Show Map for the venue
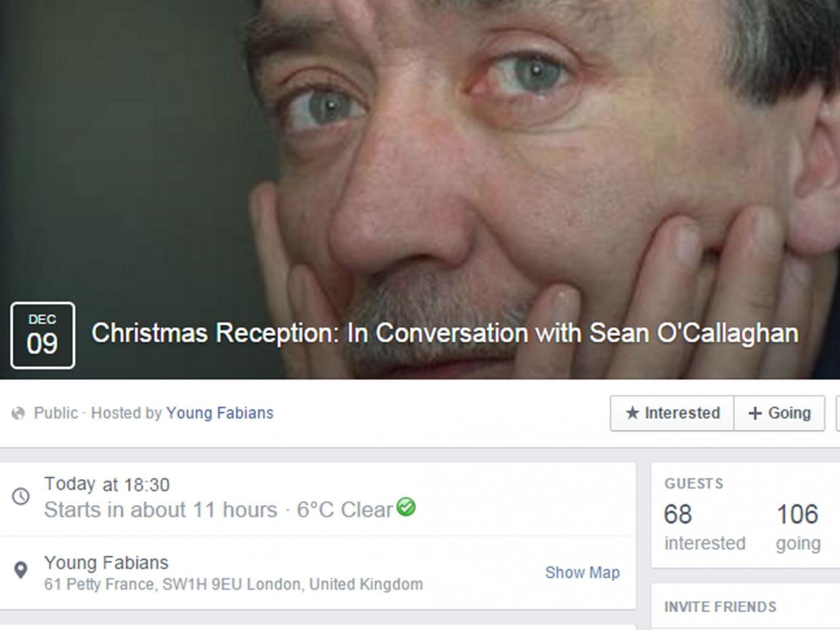This screenshot has width=840, height=630. pos(582,572)
